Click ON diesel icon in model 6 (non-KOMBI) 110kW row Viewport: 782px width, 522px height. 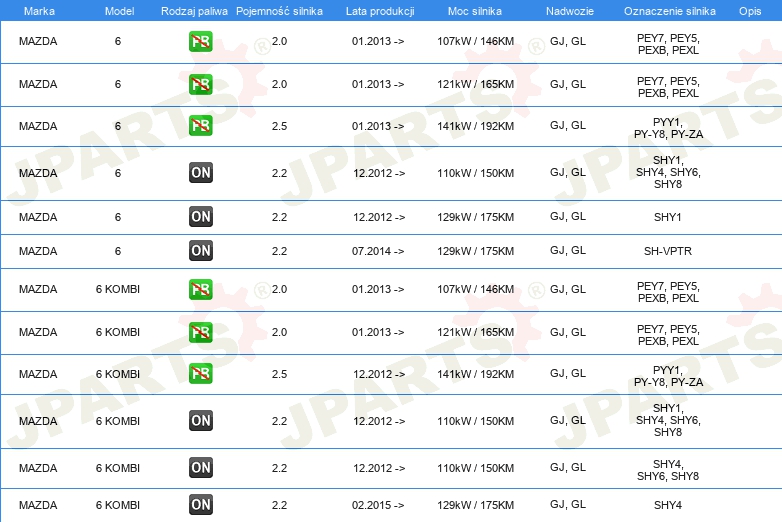pos(200,173)
